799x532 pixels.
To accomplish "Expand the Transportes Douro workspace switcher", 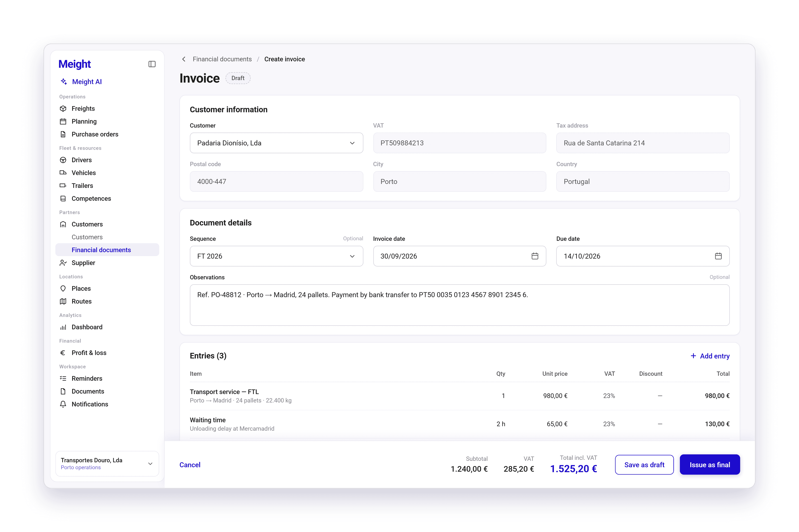I will point(107,464).
